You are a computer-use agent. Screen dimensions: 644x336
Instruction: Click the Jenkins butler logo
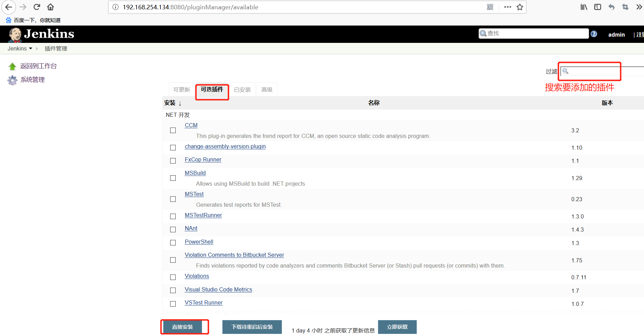point(15,35)
